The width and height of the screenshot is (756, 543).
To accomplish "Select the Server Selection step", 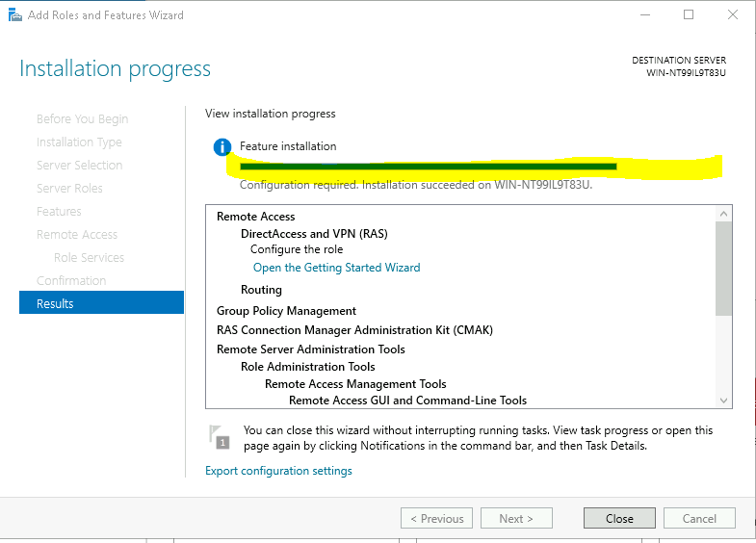I will click(80, 166).
